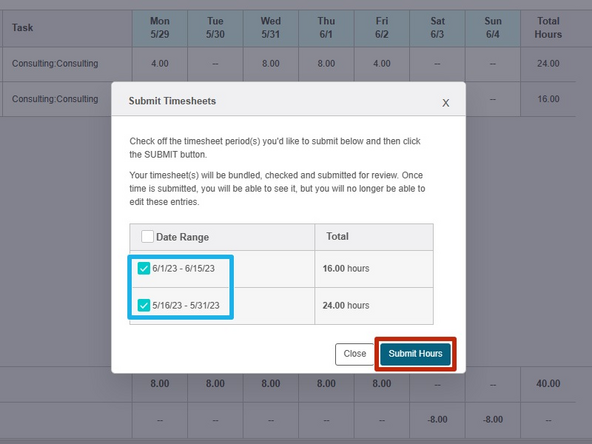Image resolution: width=592 pixels, height=444 pixels.
Task: Click the 'Your timesheet(s) will be bundled' paragraph
Action: [x=277, y=188]
